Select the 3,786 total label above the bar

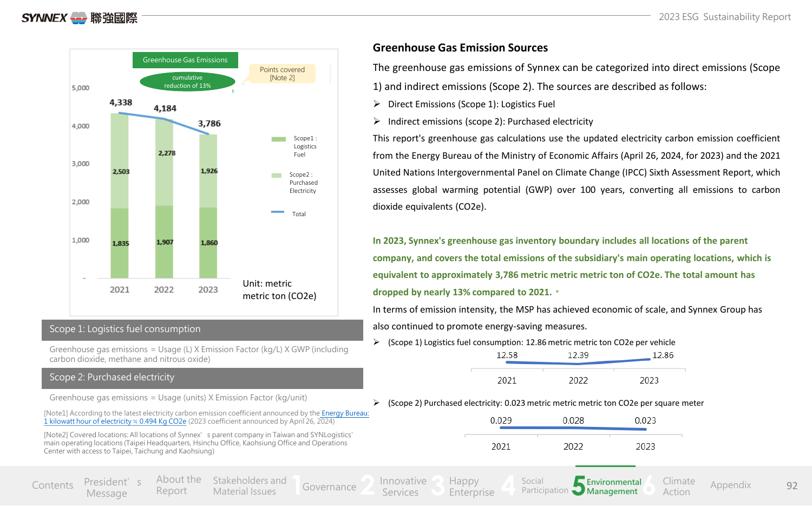click(x=209, y=124)
